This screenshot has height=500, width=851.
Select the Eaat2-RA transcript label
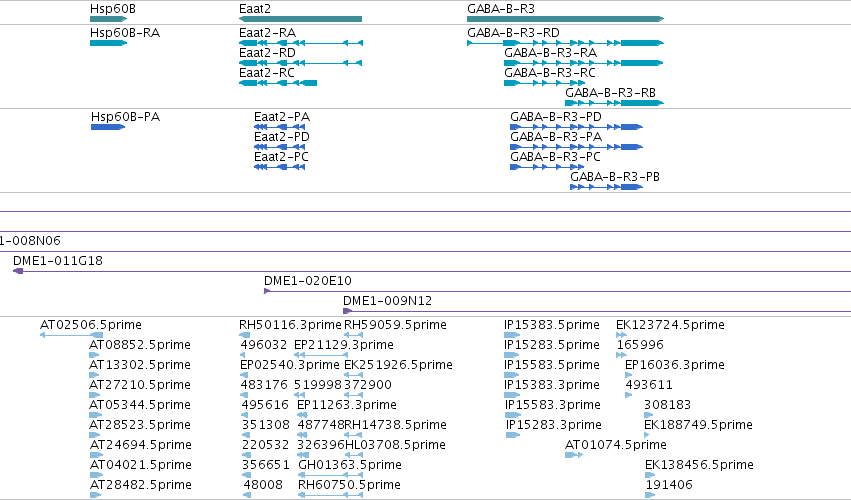268,33
